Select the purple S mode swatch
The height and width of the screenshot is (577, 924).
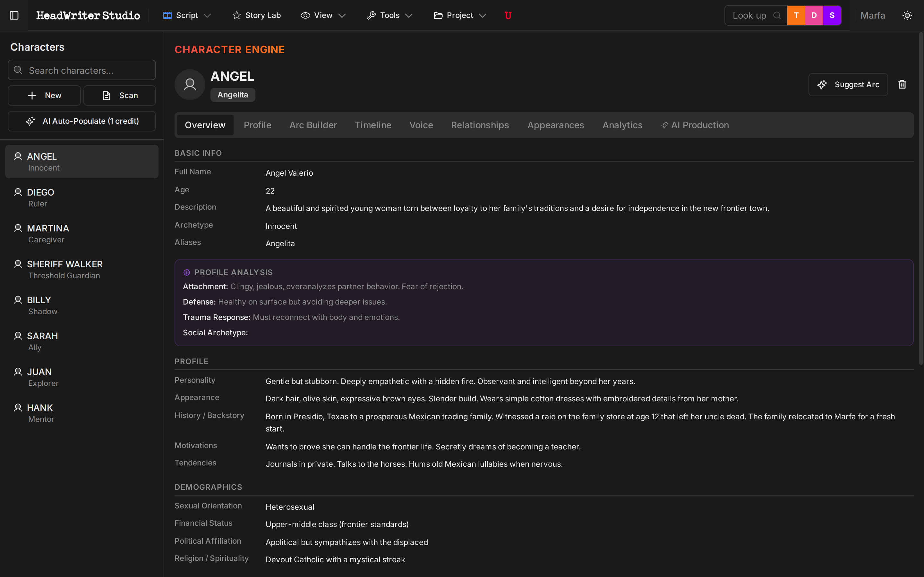[x=832, y=15]
